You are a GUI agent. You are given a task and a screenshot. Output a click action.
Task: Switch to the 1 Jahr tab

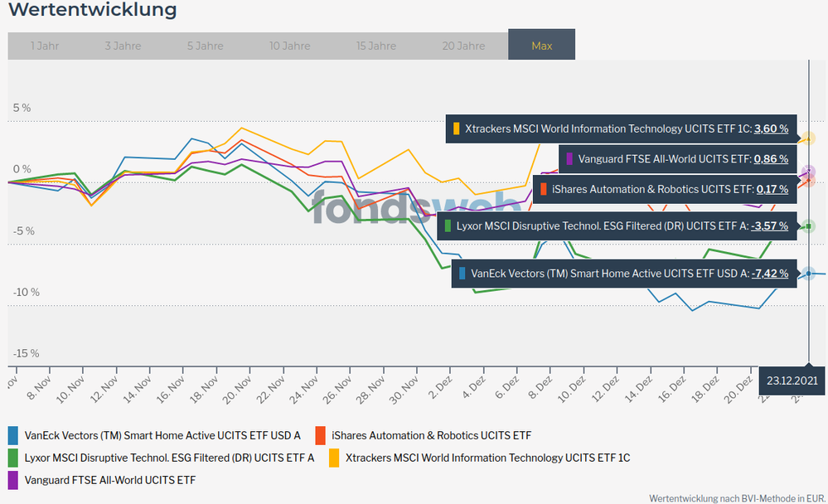45,46
